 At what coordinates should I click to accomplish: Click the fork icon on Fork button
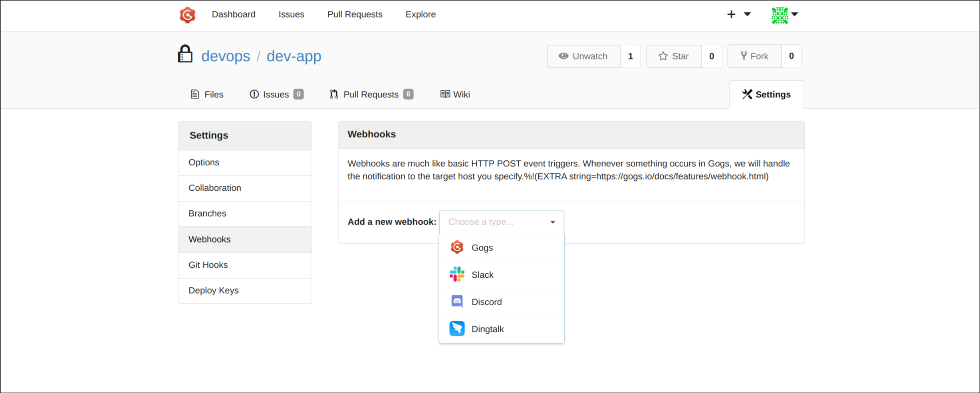point(744,56)
